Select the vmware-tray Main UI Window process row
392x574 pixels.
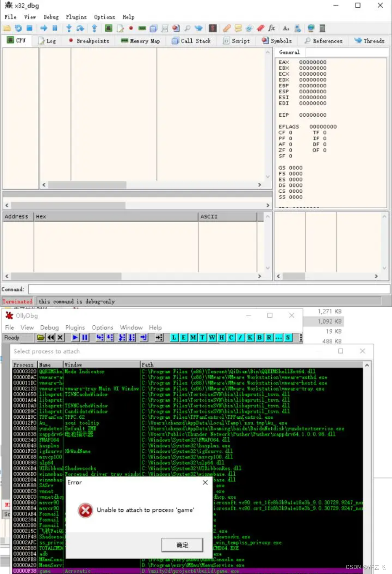point(188,389)
